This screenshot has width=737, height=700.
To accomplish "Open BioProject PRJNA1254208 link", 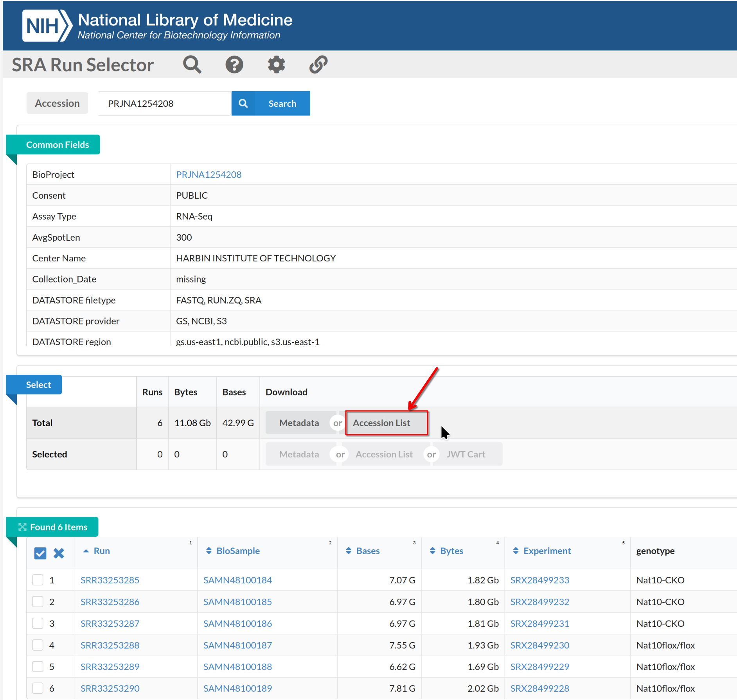I will tap(209, 175).
